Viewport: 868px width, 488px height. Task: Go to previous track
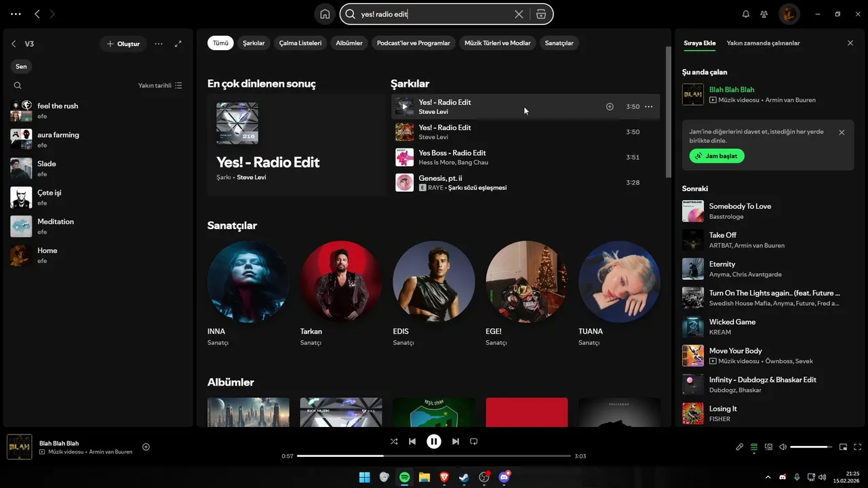pyautogui.click(x=412, y=441)
